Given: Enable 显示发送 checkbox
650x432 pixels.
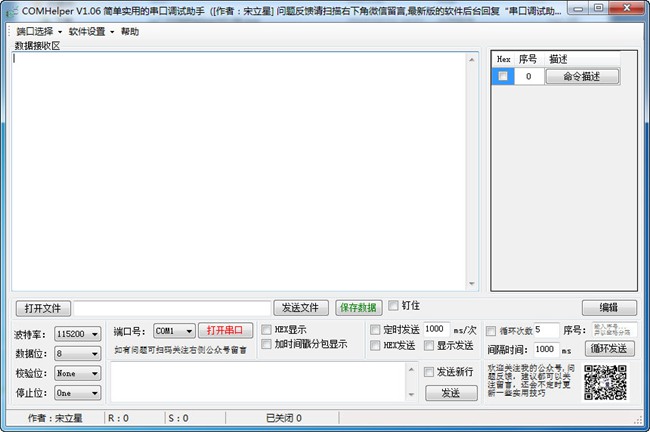Looking at the screenshot, I should pos(429,345).
